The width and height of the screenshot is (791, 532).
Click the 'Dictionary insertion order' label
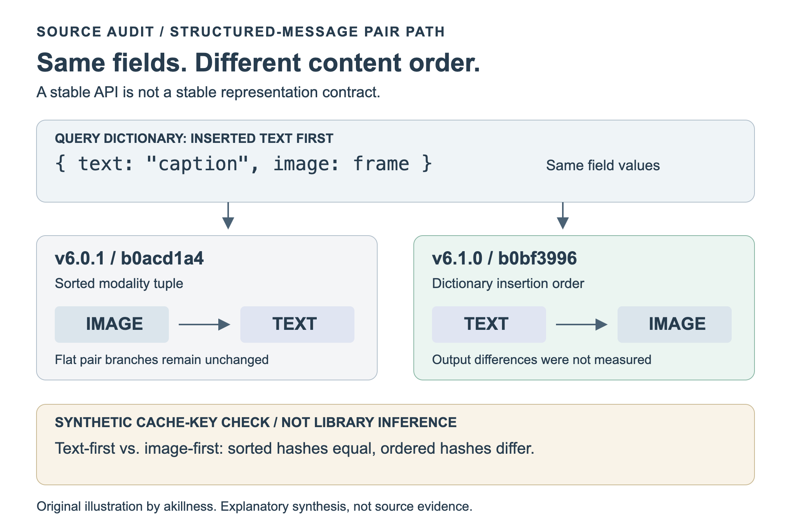508,283
